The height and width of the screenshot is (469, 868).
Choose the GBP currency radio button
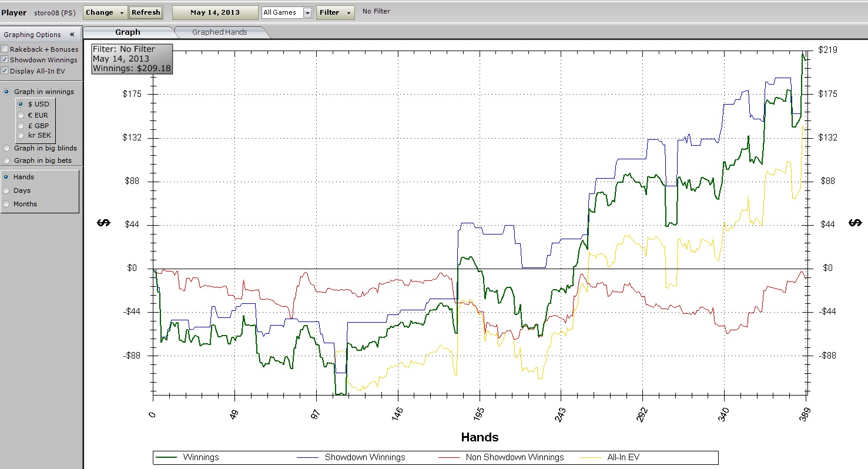(21, 126)
